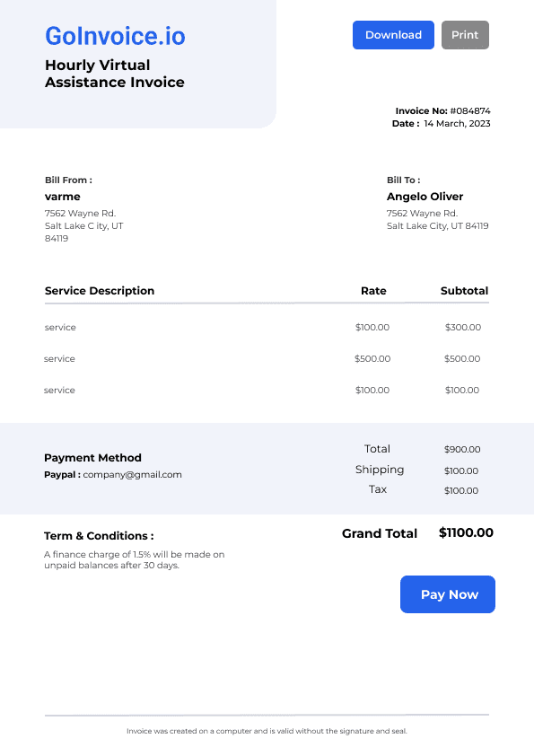This screenshot has height=756, width=534.
Task: Click the $500.00 rate in second row
Action: point(372,359)
